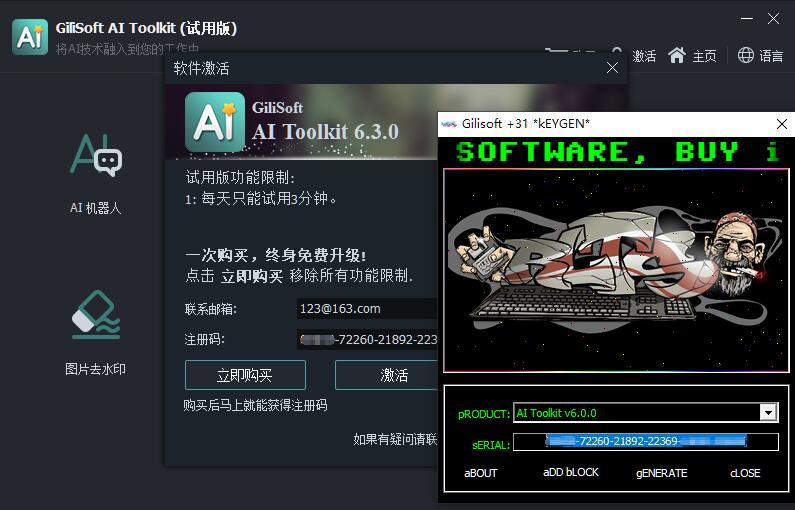
Task: Click the GiliSoft AI Toolkit app logo
Action: pyautogui.click(x=30, y=37)
